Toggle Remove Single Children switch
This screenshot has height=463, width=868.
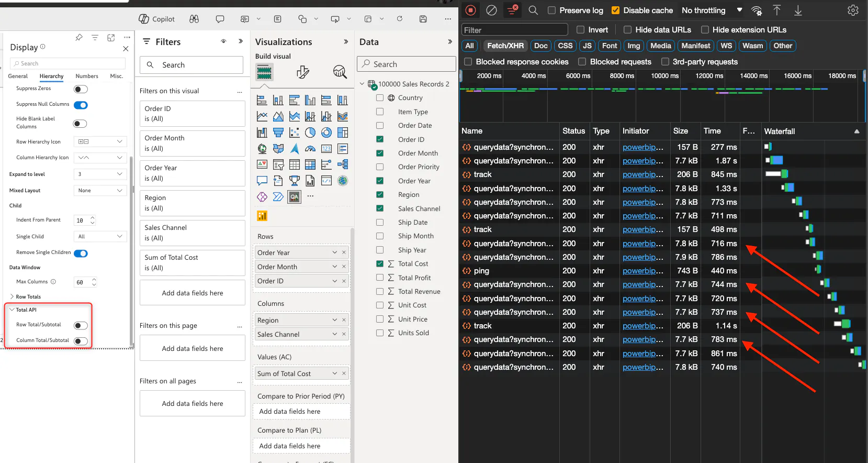81,253
